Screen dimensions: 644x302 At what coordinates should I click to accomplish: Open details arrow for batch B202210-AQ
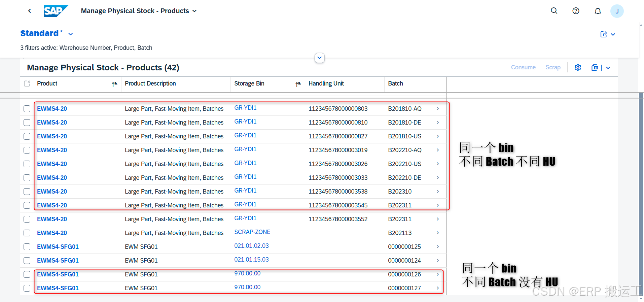tap(438, 150)
